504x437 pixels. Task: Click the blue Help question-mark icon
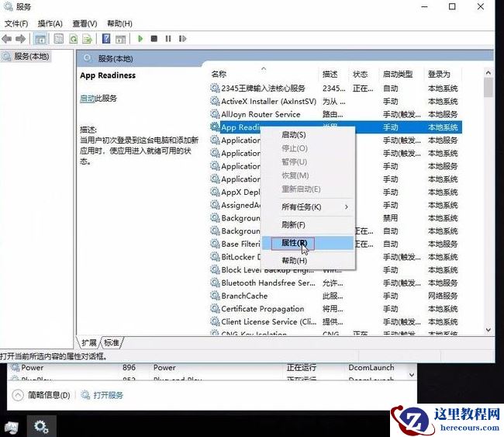[106, 39]
